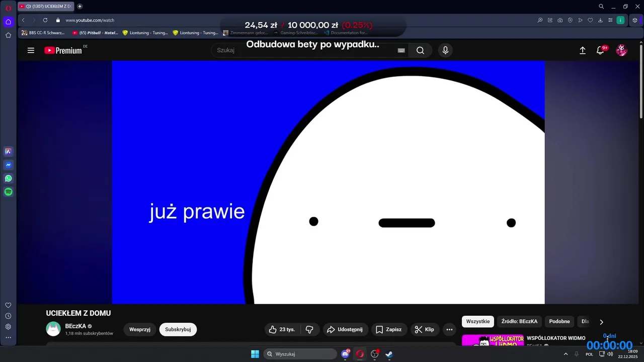Open the downloads toolbar icon
This screenshot has width=644, height=362.
(x=600, y=20)
